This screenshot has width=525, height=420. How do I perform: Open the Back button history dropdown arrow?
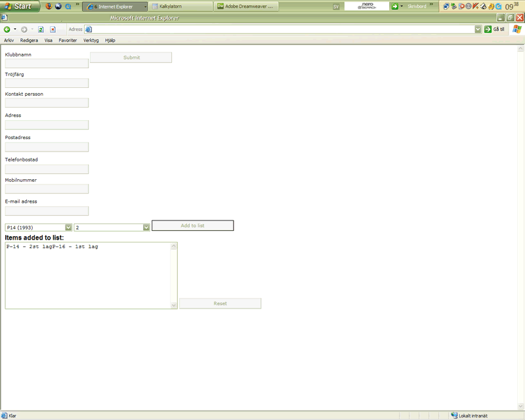click(x=15, y=29)
